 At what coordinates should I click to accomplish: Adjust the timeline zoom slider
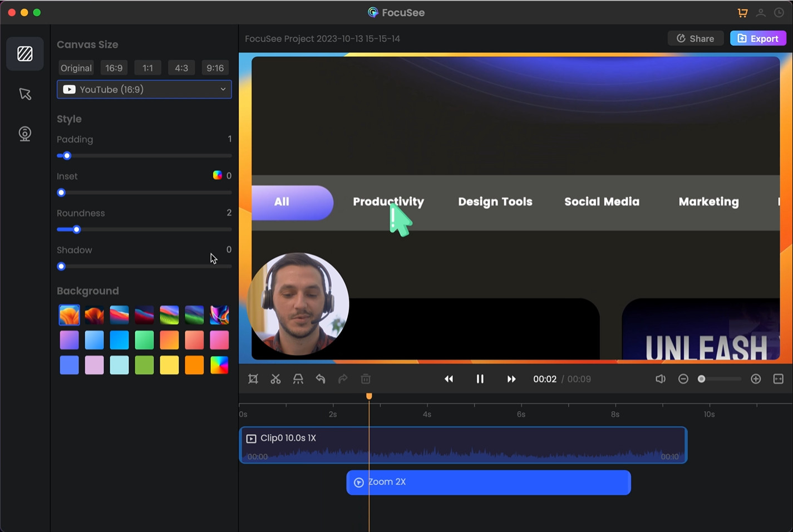pos(702,379)
